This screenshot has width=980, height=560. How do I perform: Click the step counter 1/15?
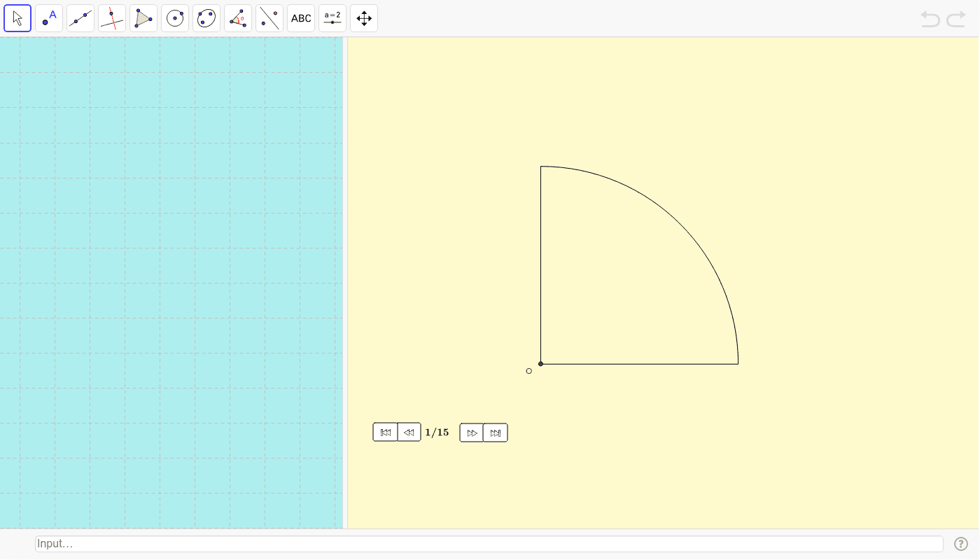[x=437, y=433]
